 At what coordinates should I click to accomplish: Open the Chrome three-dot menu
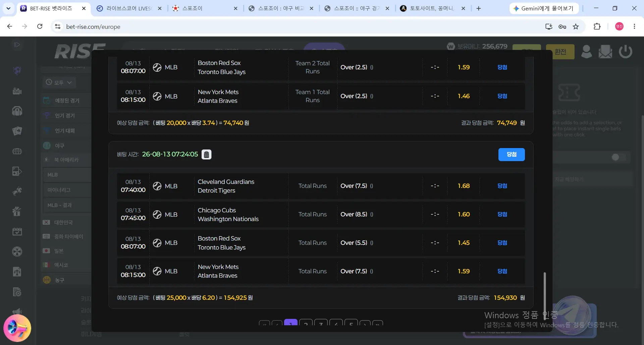click(x=634, y=26)
